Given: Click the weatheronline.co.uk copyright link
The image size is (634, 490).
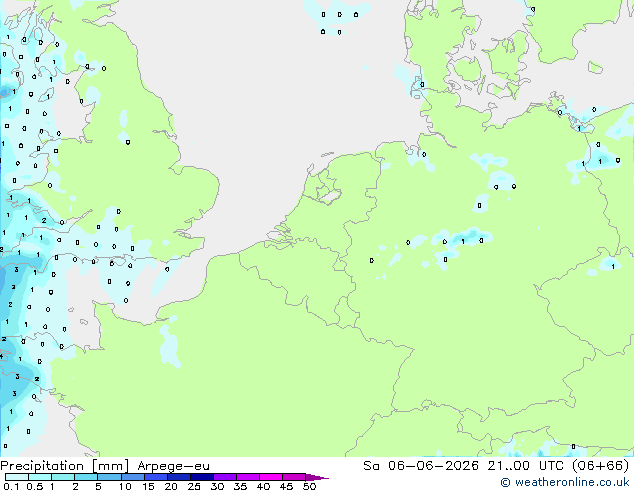Looking at the screenshot, I should point(565,482).
